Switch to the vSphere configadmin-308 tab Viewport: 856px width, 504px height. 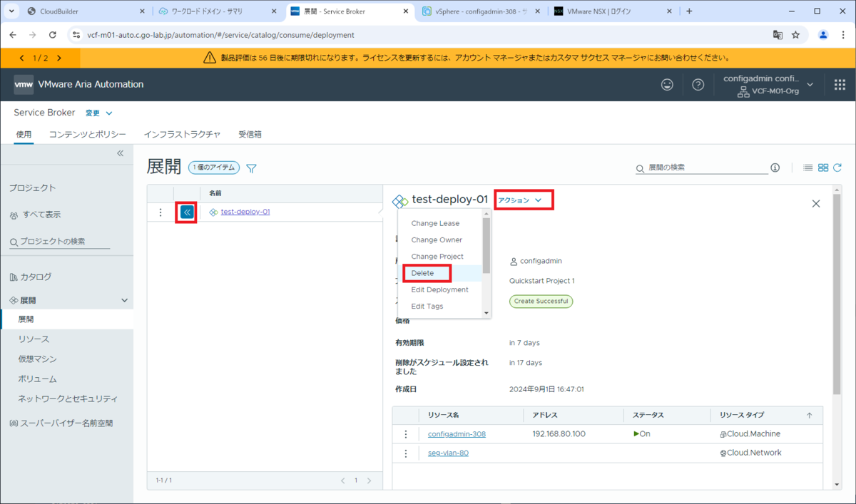click(x=481, y=11)
